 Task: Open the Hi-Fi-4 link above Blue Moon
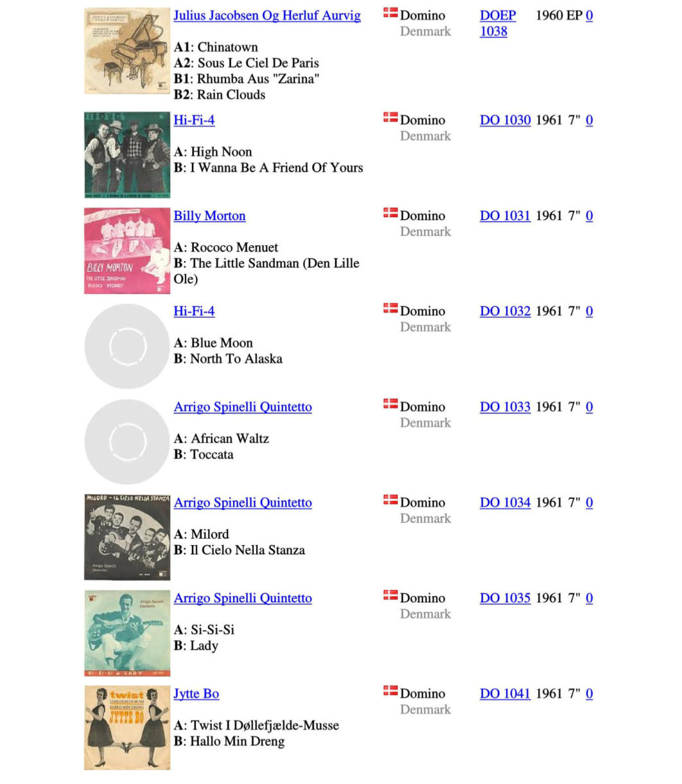(x=194, y=311)
